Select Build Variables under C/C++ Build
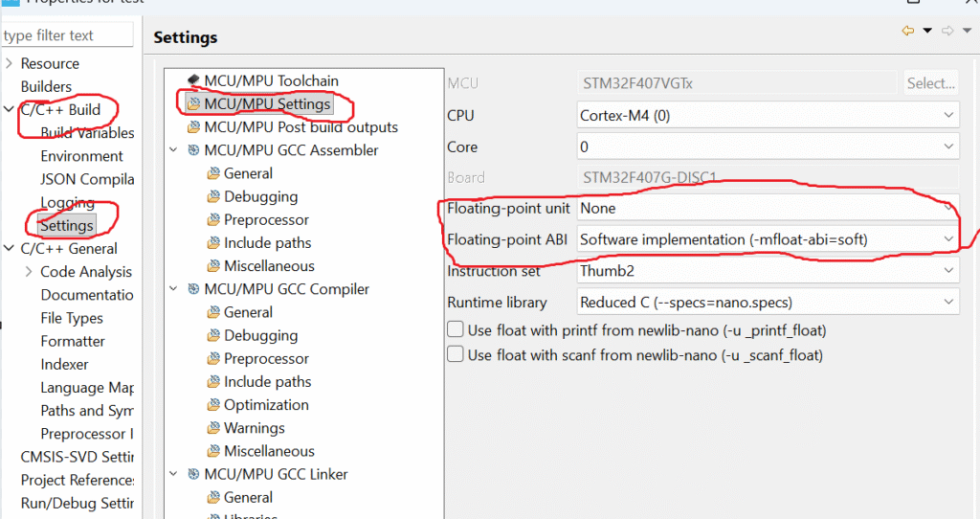980x519 pixels. [x=87, y=132]
